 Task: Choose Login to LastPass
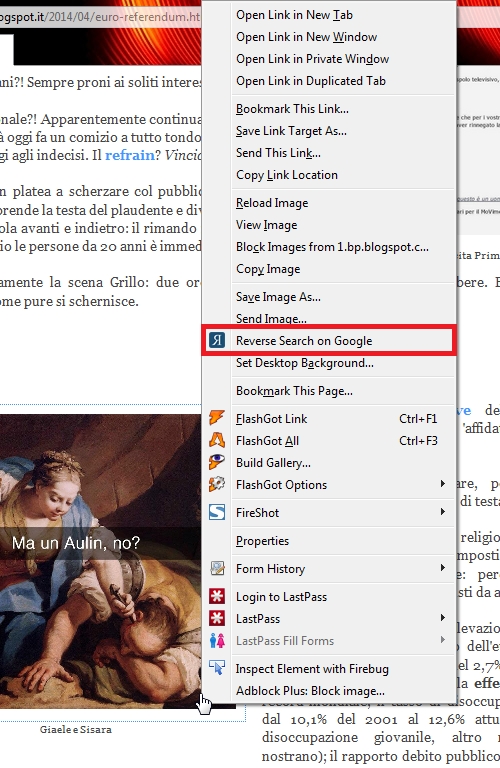point(329,597)
